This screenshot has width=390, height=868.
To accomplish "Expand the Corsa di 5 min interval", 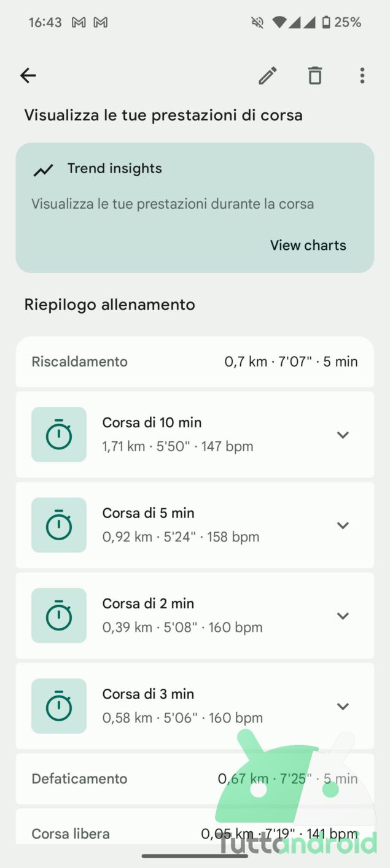I will 343,525.
